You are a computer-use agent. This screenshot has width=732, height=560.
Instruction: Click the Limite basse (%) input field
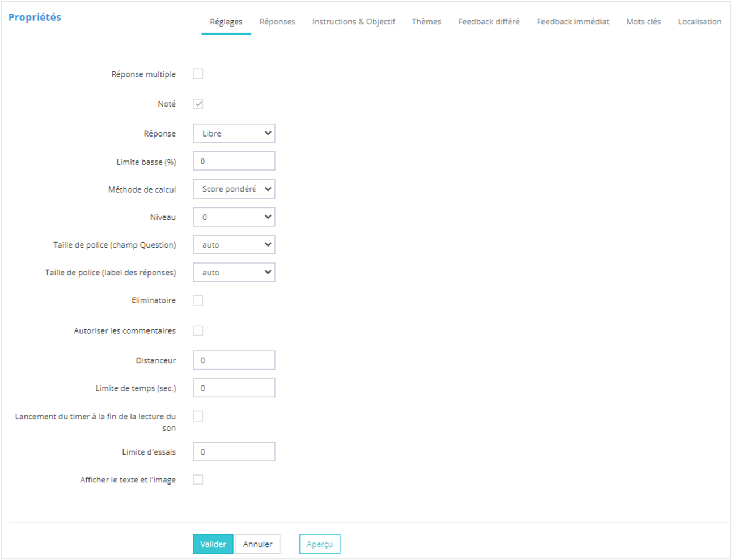tap(234, 162)
